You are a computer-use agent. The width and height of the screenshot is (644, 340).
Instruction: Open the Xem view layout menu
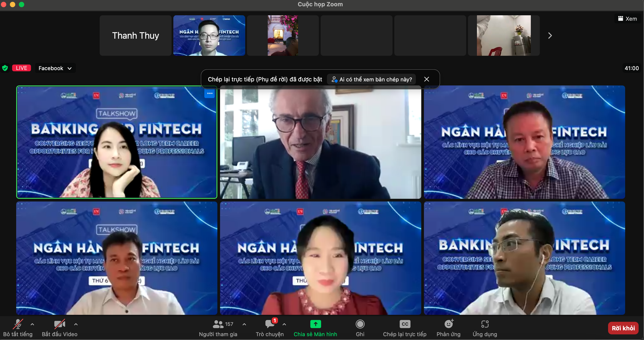(x=628, y=19)
